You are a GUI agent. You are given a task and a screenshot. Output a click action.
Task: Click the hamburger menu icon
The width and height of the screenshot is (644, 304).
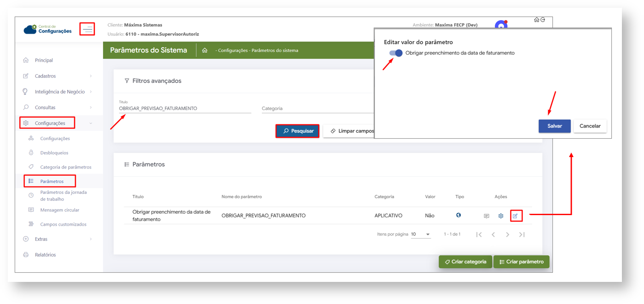(x=87, y=29)
